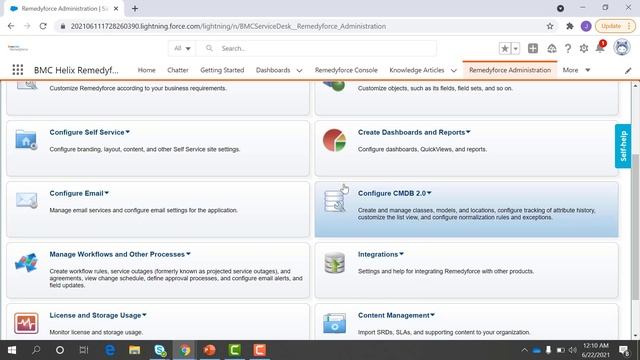Open PowerPoint from the taskbar
640x360 pixels.
pyautogui.click(x=209, y=350)
